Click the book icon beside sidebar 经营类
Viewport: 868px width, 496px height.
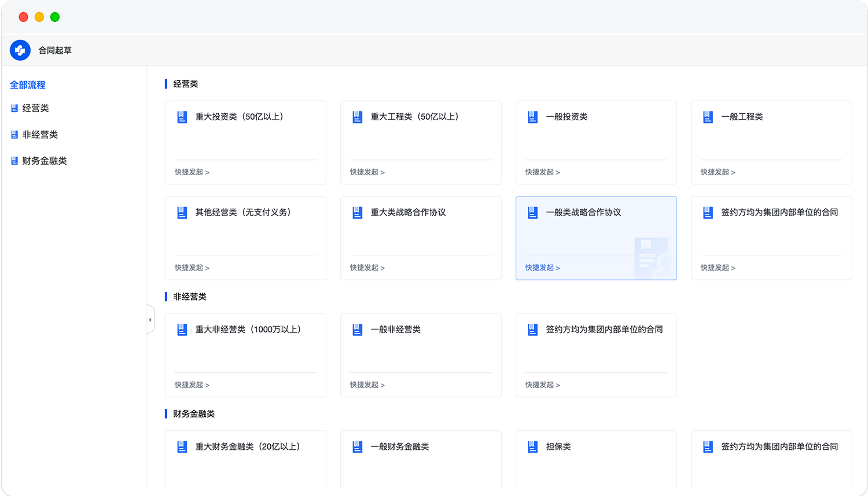(x=14, y=108)
